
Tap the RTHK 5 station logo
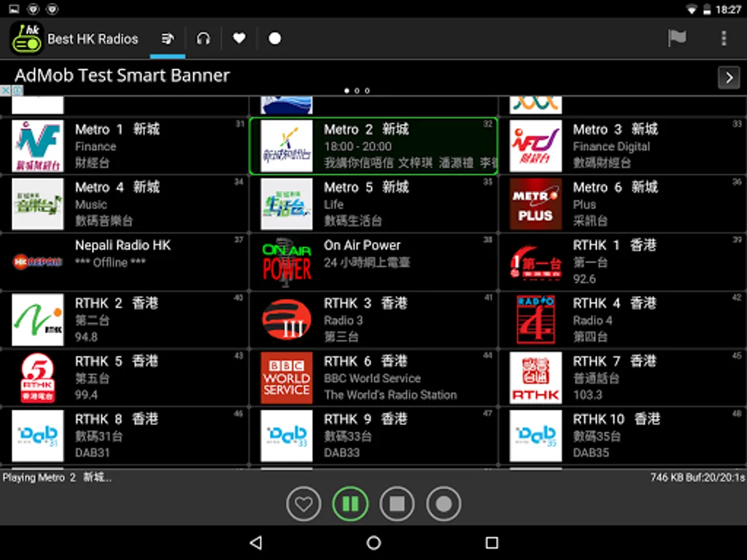click(38, 378)
